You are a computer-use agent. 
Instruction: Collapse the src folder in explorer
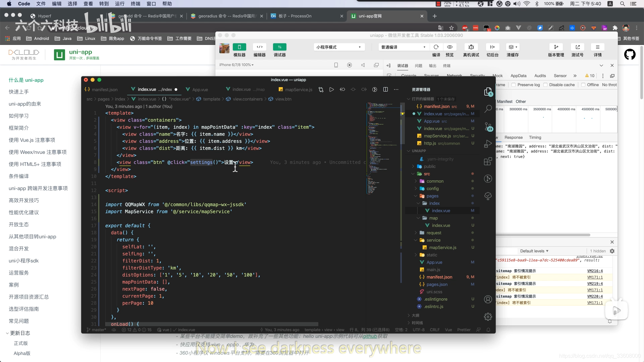pos(427,174)
